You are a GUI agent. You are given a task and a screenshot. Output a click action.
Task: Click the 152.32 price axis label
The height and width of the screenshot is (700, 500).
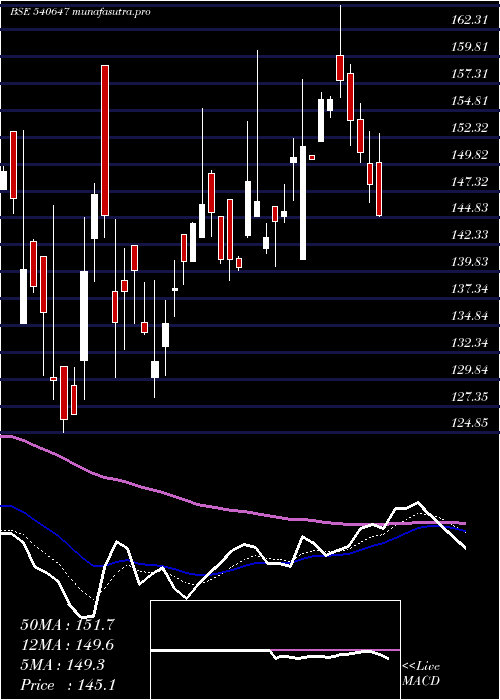[471, 128]
